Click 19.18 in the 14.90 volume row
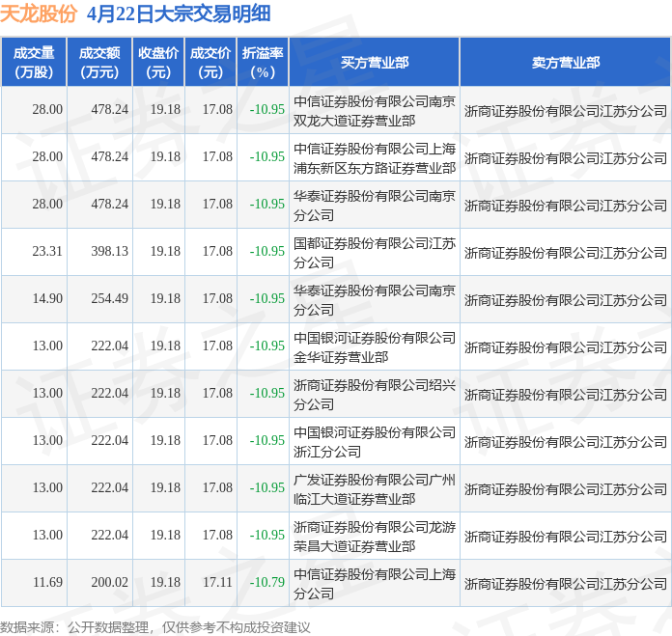672x636 pixels. [165, 298]
